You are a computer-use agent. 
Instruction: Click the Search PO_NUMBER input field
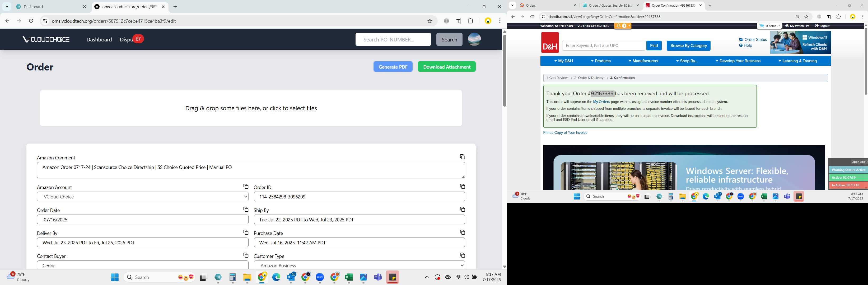point(393,39)
